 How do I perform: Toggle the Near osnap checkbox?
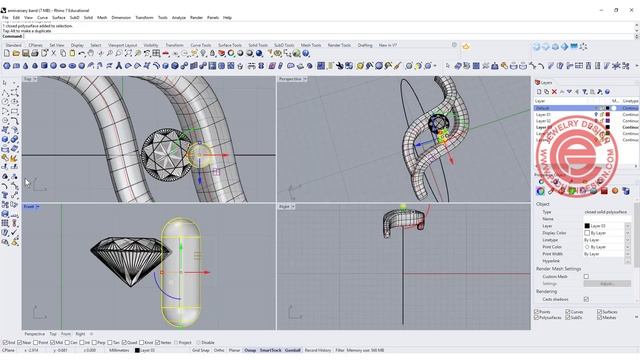pos(20,343)
